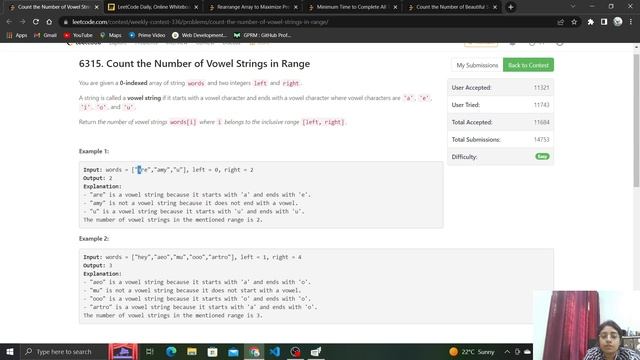The width and height of the screenshot is (640, 360).
Task: Open the Chrome three-dot menu
Action: [631, 22]
